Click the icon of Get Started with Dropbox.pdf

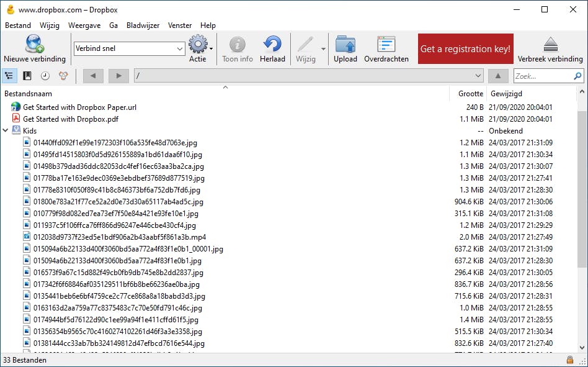pos(16,118)
